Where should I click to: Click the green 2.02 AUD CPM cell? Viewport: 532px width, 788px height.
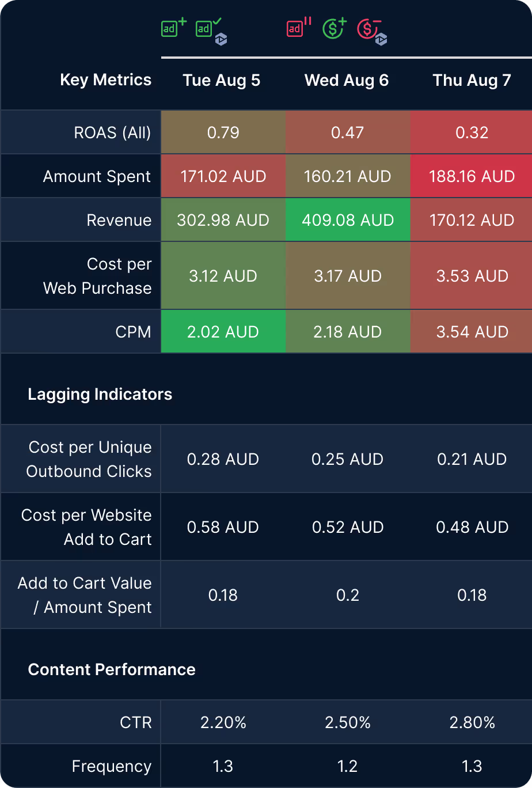(x=223, y=331)
